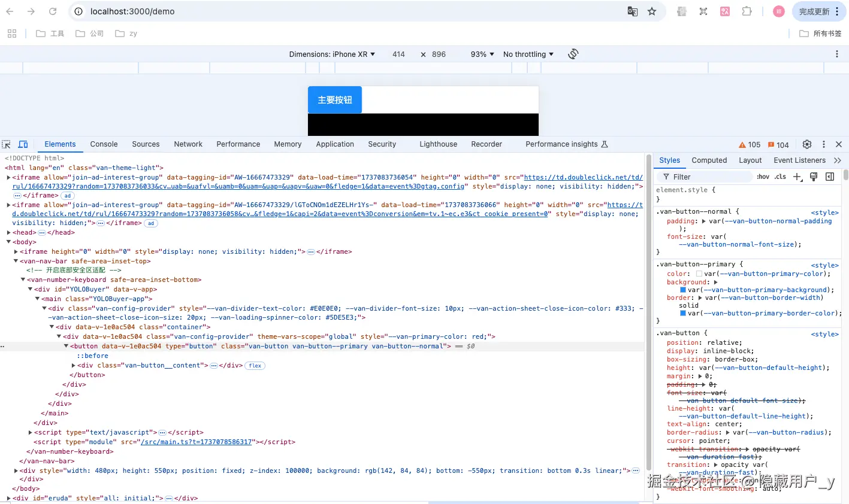This screenshot has width=849, height=504.
Task: Open the 公司 bookmark folder
Action: point(90,34)
